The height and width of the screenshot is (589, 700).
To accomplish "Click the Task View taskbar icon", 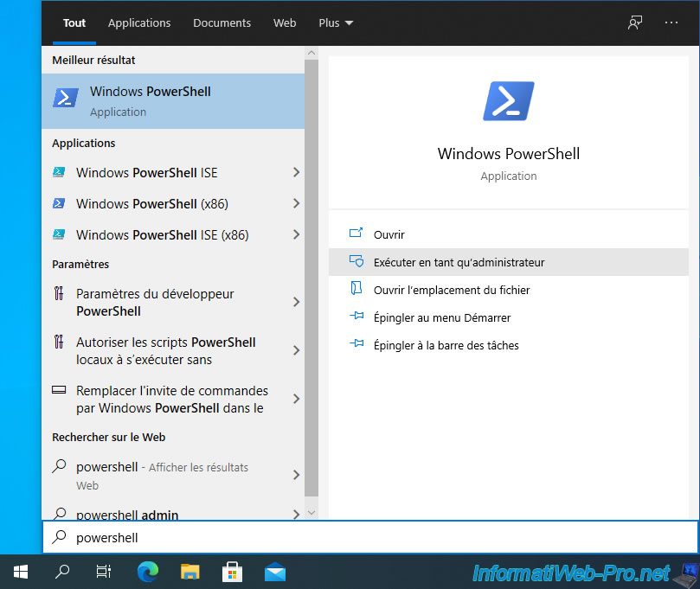I will click(x=104, y=572).
